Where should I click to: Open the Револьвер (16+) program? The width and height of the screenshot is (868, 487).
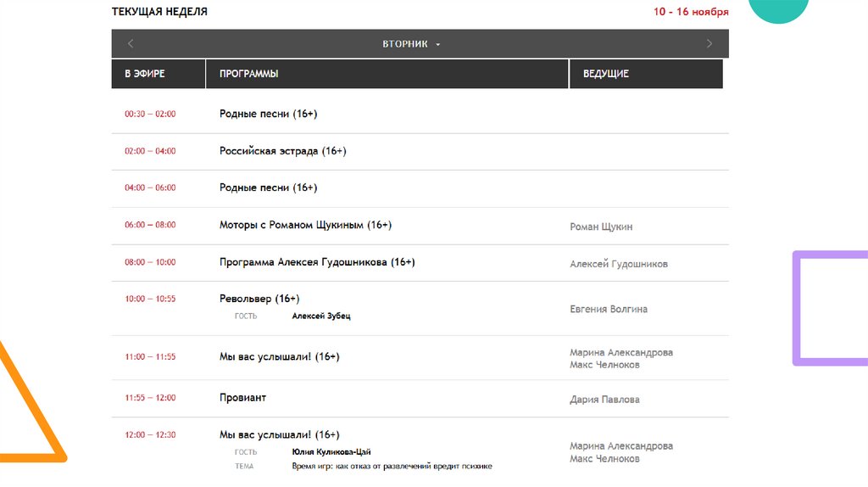point(259,299)
